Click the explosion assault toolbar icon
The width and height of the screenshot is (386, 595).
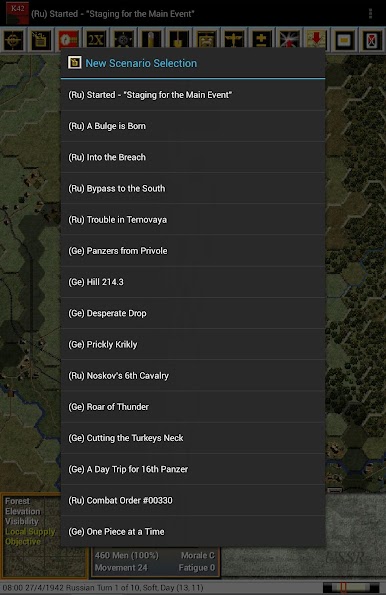click(x=289, y=40)
